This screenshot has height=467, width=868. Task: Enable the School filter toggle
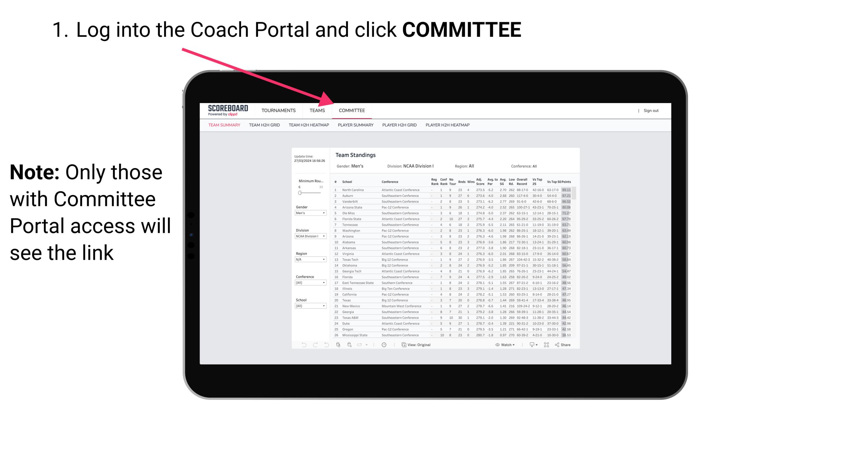309,306
